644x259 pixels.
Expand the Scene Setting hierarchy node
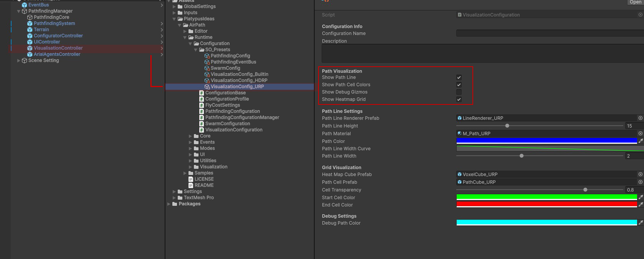tap(19, 61)
